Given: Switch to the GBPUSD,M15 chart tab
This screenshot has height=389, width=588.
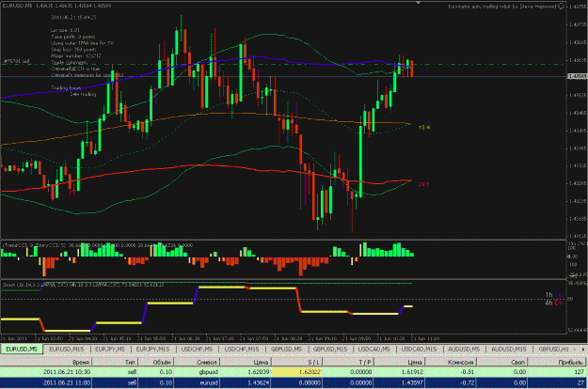Looking at the screenshot, I should click(330, 349).
